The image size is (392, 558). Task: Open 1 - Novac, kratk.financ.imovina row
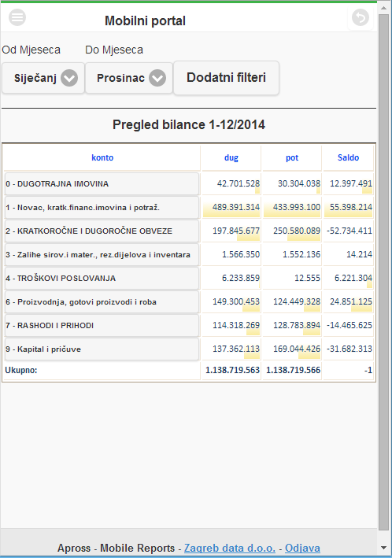(x=102, y=208)
